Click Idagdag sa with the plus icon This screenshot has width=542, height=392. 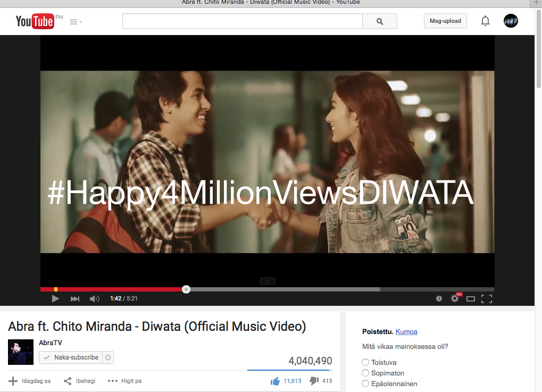coord(29,381)
